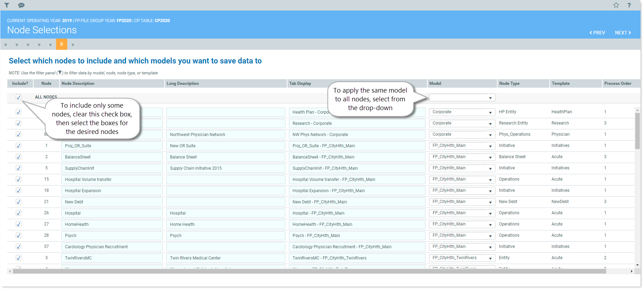Click the vertical scrollbar down arrow
The image size is (644, 290).
click(637, 265)
